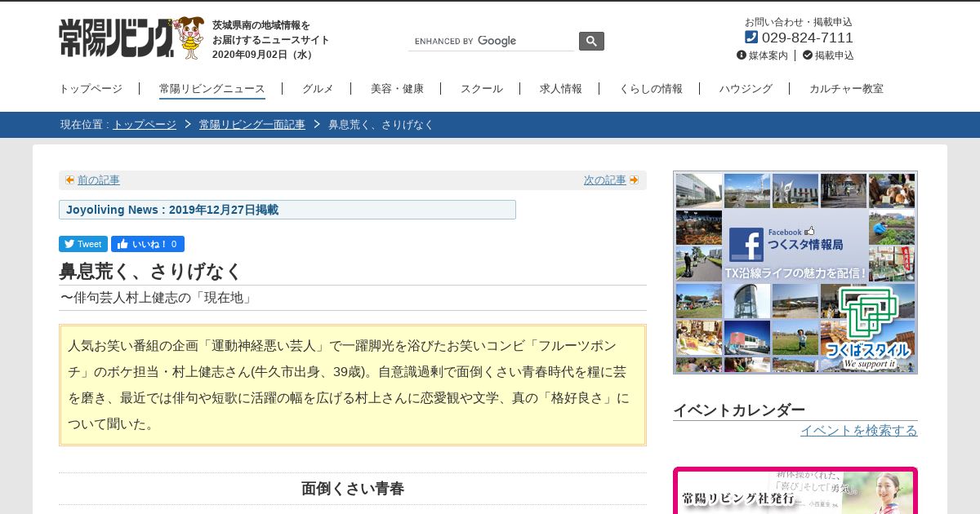Click the mascot girl illustration in header
The width and height of the screenshot is (980, 514).
pyautogui.click(x=189, y=38)
